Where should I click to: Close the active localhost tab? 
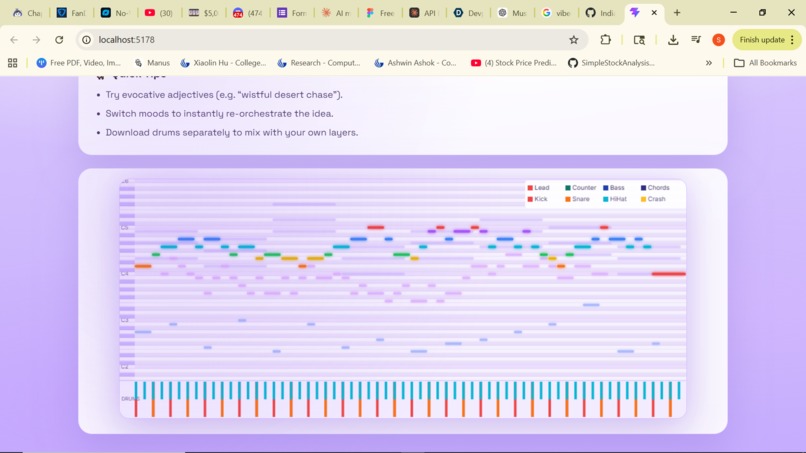(x=654, y=13)
